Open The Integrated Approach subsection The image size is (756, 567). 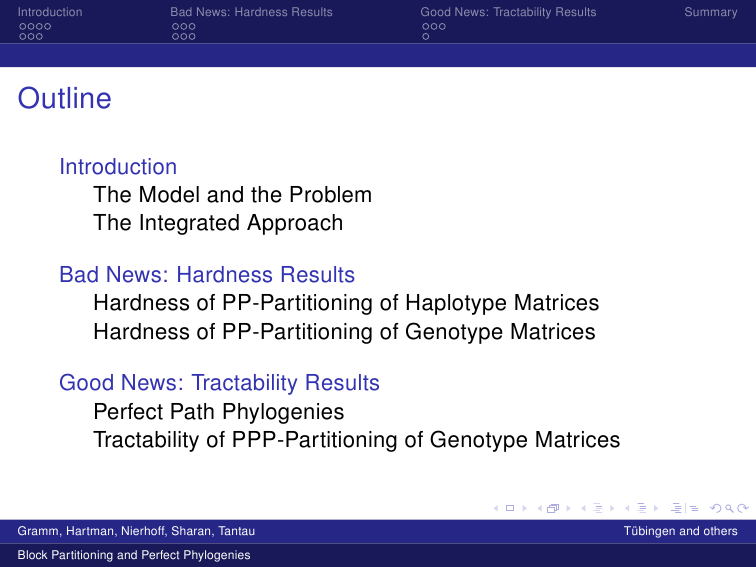click(x=218, y=223)
